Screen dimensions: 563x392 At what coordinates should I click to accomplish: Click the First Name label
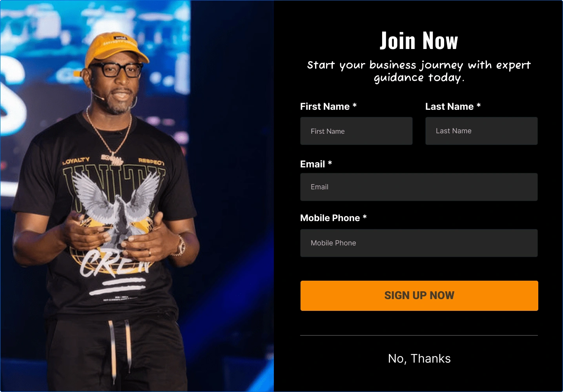tap(325, 107)
